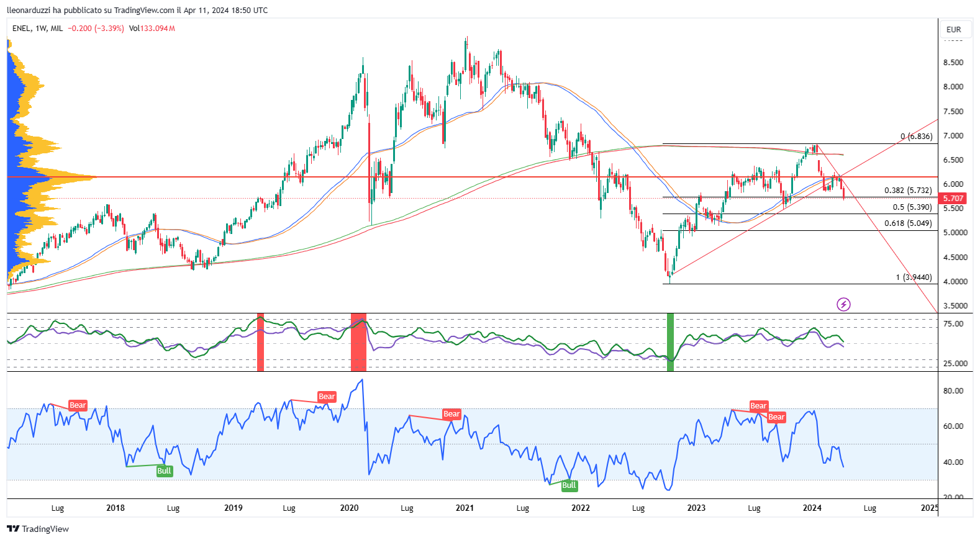The height and width of the screenshot is (540, 980).
Task: Select the 0.5 (5.390) Fibonacci level label
Action: (x=912, y=207)
